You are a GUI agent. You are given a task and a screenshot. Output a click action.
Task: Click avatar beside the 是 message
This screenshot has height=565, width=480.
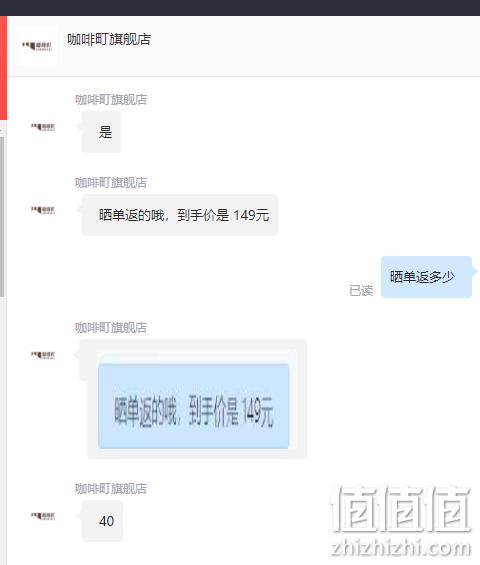click(x=43, y=127)
